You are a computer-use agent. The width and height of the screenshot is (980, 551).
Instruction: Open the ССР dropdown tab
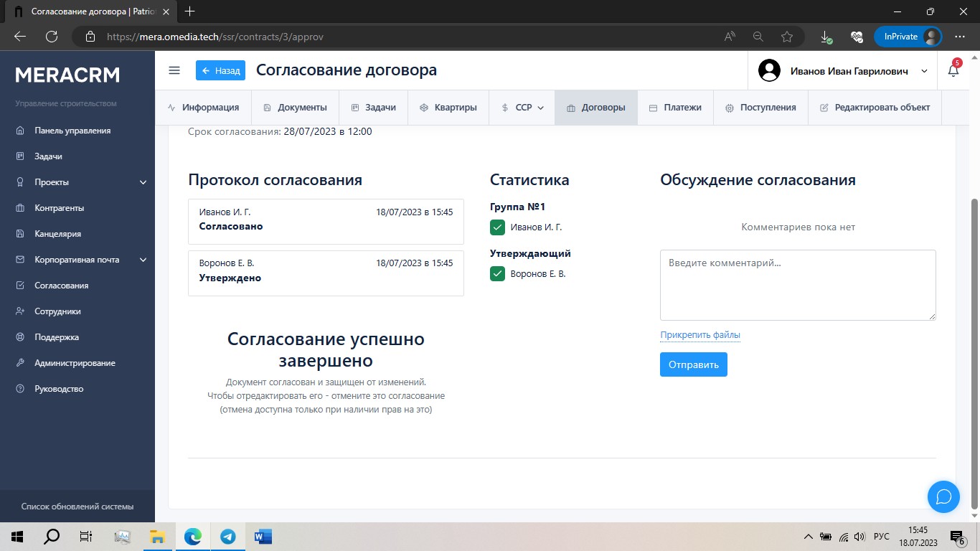[522, 108]
